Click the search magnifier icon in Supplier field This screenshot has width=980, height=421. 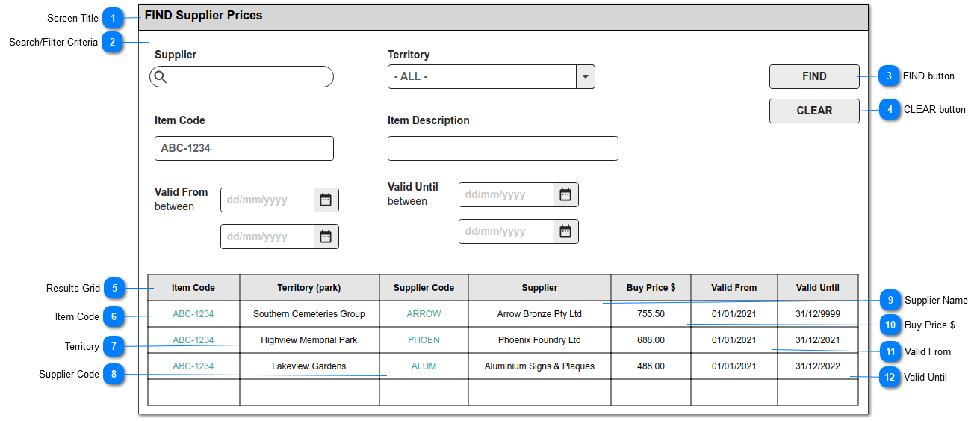[161, 77]
